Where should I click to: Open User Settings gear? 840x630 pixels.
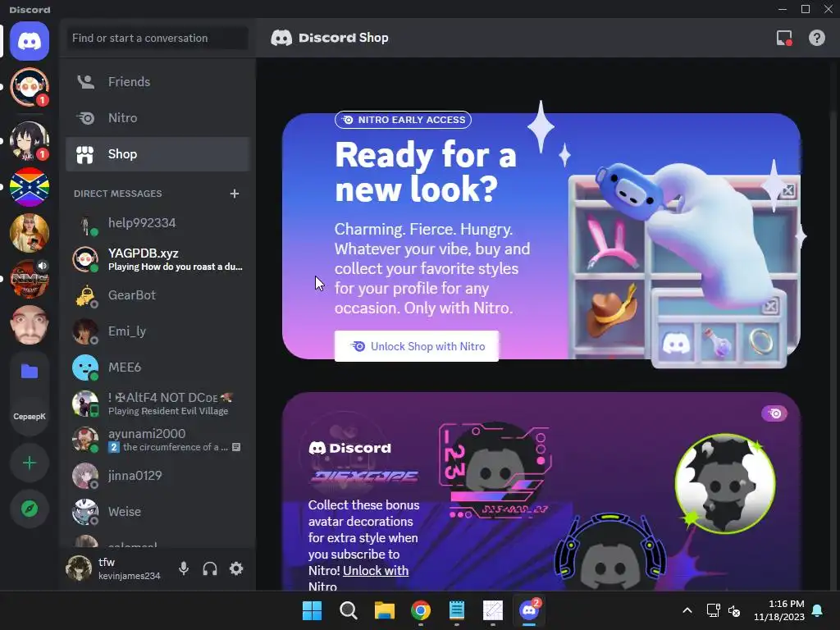coord(236,568)
